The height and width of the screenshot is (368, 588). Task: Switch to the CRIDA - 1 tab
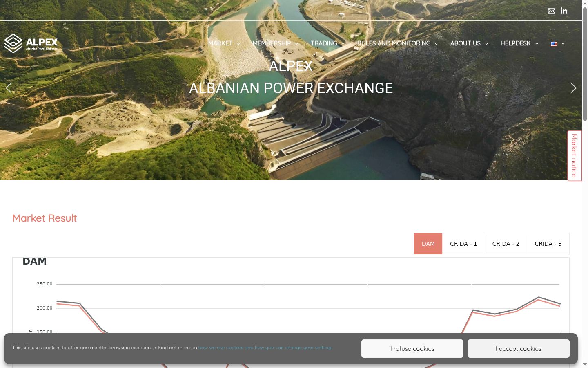(x=463, y=244)
